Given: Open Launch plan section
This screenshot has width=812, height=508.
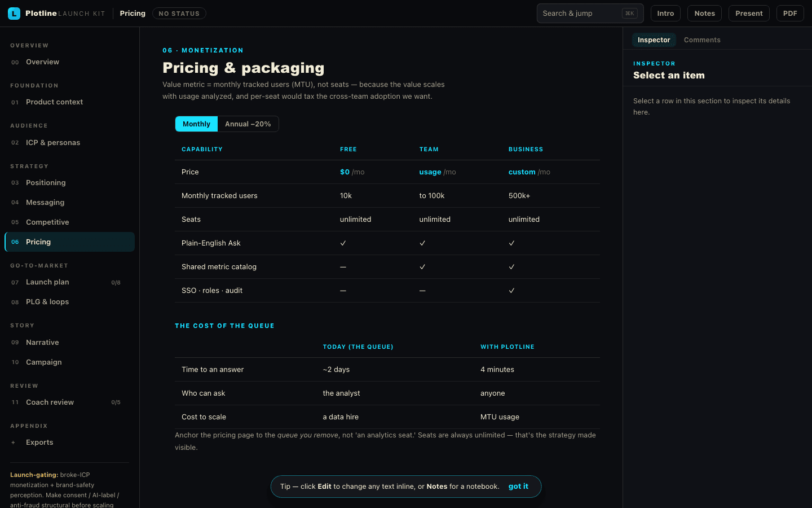Looking at the screenshot, I should [69, 282].
